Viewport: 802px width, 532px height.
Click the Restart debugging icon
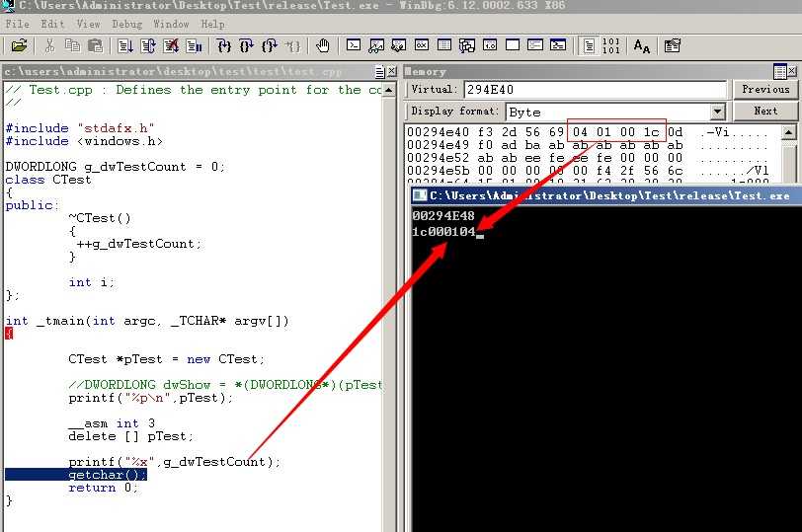click(148, 46)
